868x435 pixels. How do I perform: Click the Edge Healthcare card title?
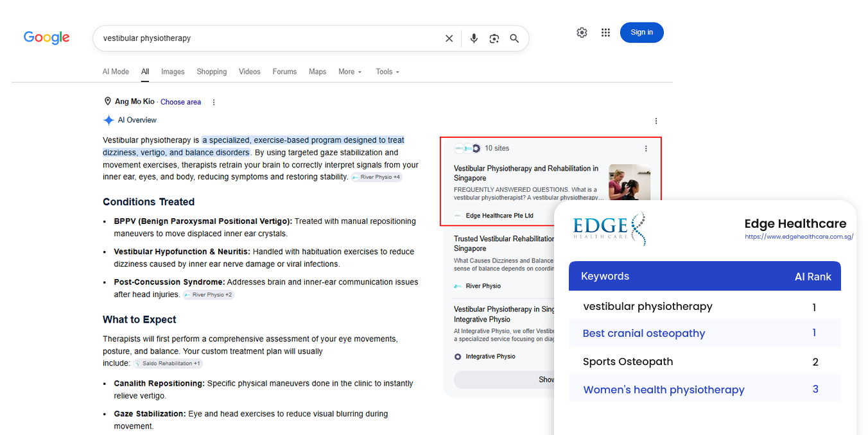pos(795,224)
